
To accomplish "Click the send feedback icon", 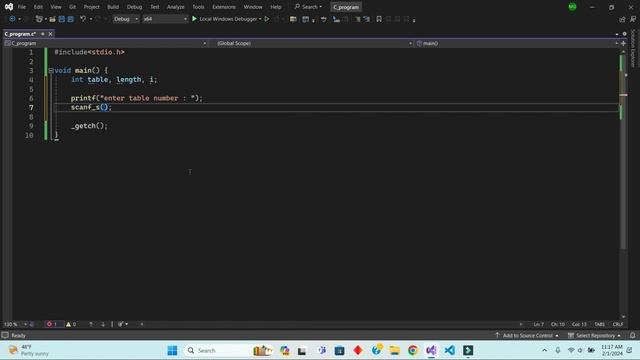I will (x=633, y=19).
